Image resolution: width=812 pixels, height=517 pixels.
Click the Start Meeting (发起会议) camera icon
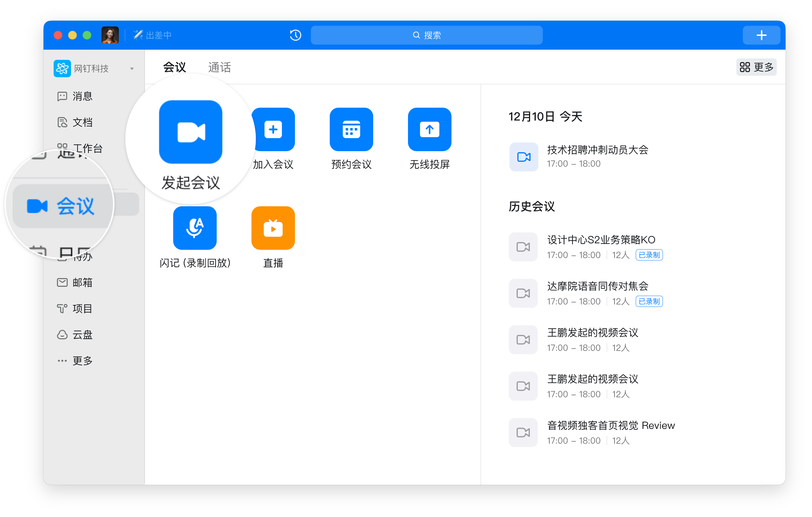(191, 132)
